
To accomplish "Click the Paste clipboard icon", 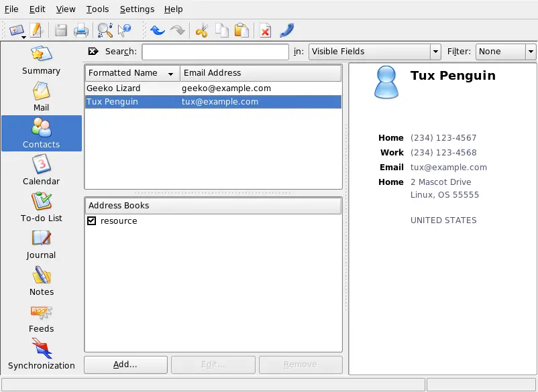I will tap(241, 30).
